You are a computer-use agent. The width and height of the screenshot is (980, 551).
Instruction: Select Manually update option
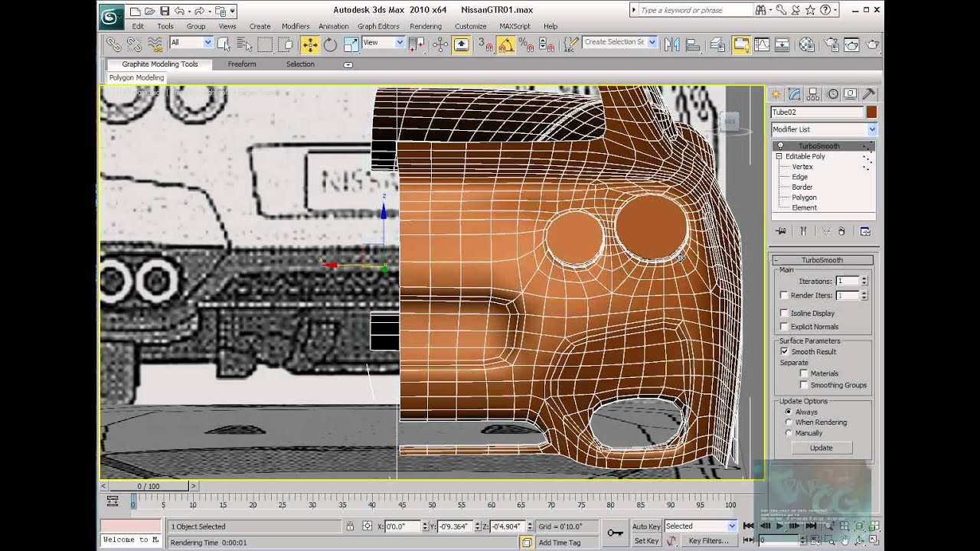click(x=789, y=433)
